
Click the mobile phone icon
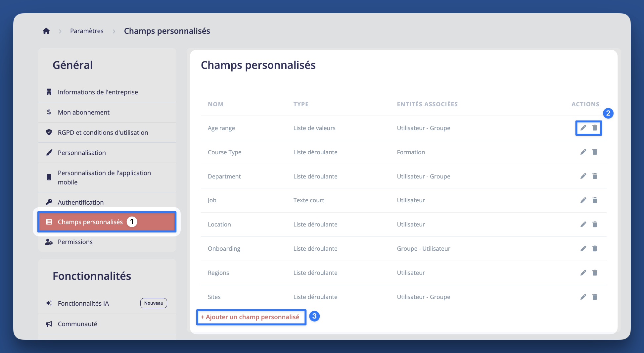[49, 177]
